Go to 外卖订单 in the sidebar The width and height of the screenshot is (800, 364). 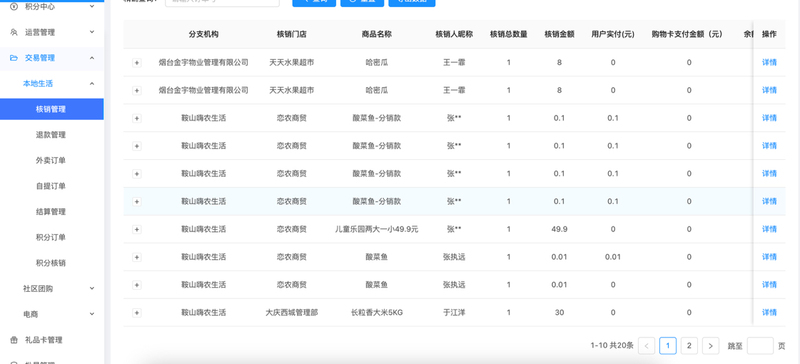pyautogui.click(x=51, y=160)
